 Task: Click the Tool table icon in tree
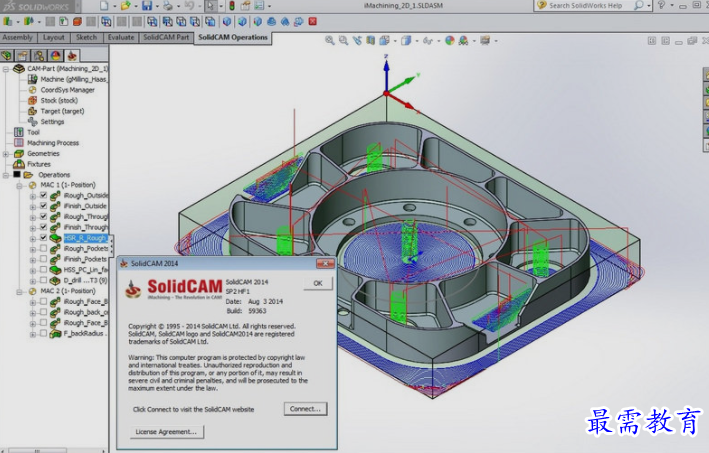coord(19,132)
